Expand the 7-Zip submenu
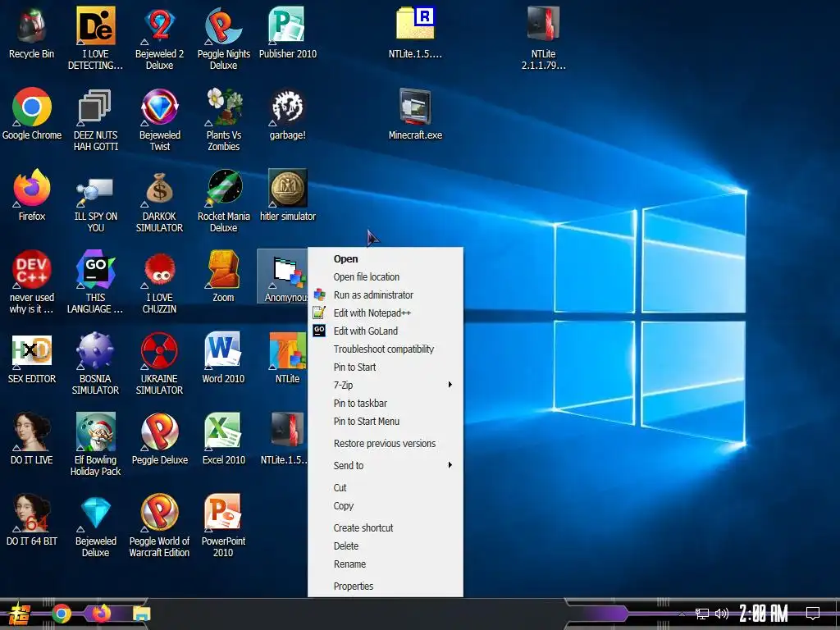The width and height of the screenshot is (840, 630). (x=386, y=386)
